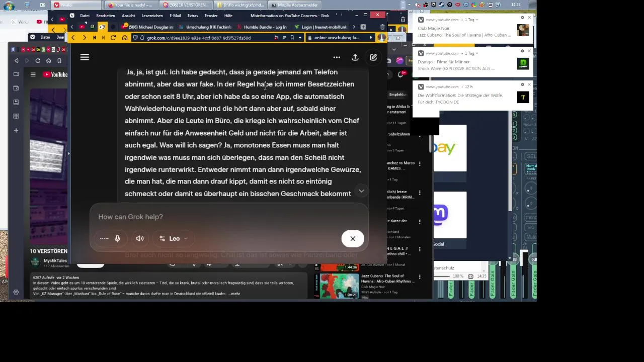Viewport: 644px width, 362px height.
Task: Open Hilfe menu in Vivaldi
Action: (x=228, y=16)
